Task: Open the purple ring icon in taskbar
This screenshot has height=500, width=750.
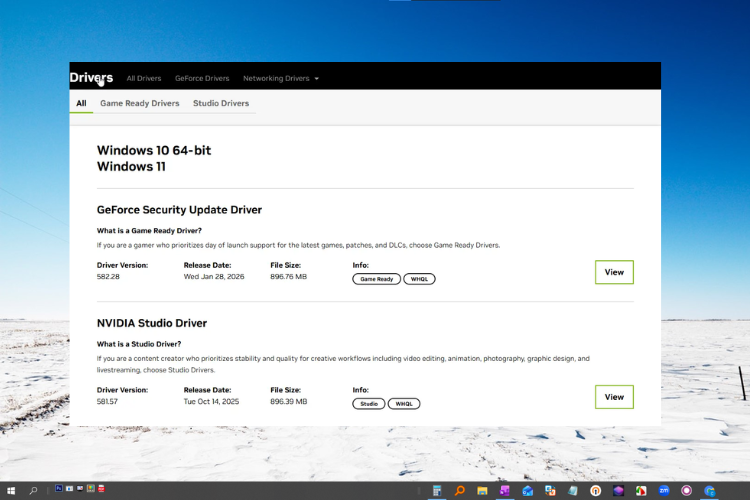Action: point(686,490)
